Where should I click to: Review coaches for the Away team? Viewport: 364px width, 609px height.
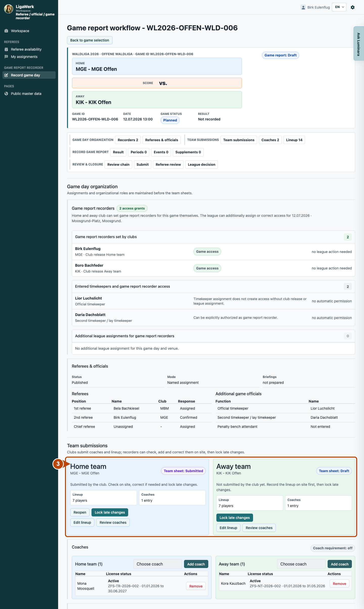coord(259,528)
